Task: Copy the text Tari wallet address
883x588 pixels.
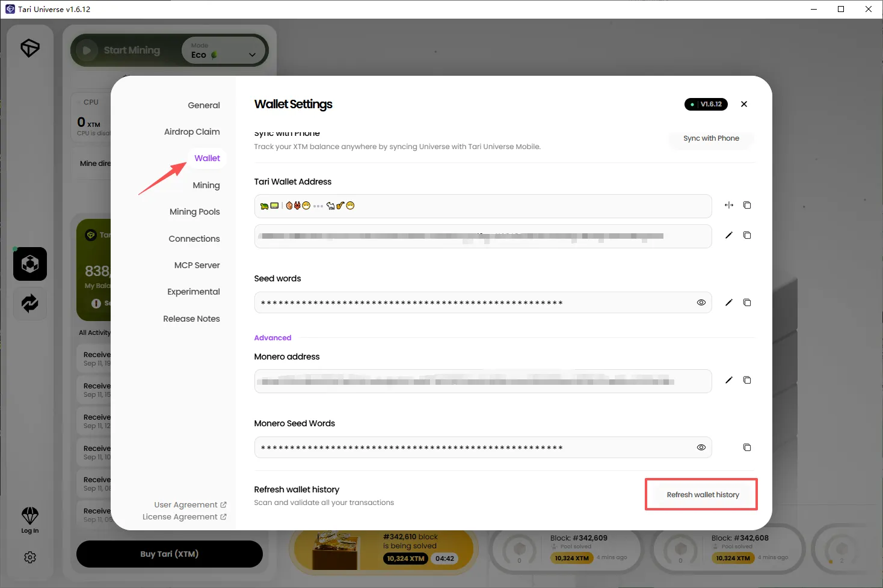Action: (x=747, y=235)
